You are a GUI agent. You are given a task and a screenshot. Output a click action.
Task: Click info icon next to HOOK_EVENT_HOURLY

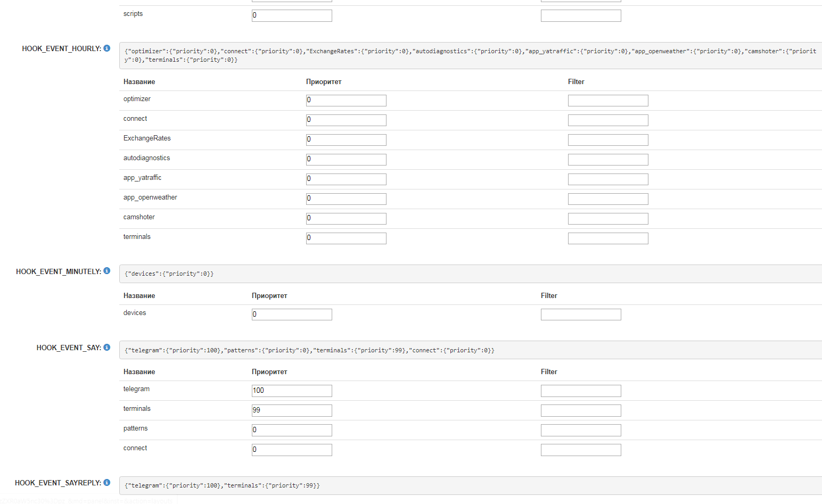pos(107,48)
